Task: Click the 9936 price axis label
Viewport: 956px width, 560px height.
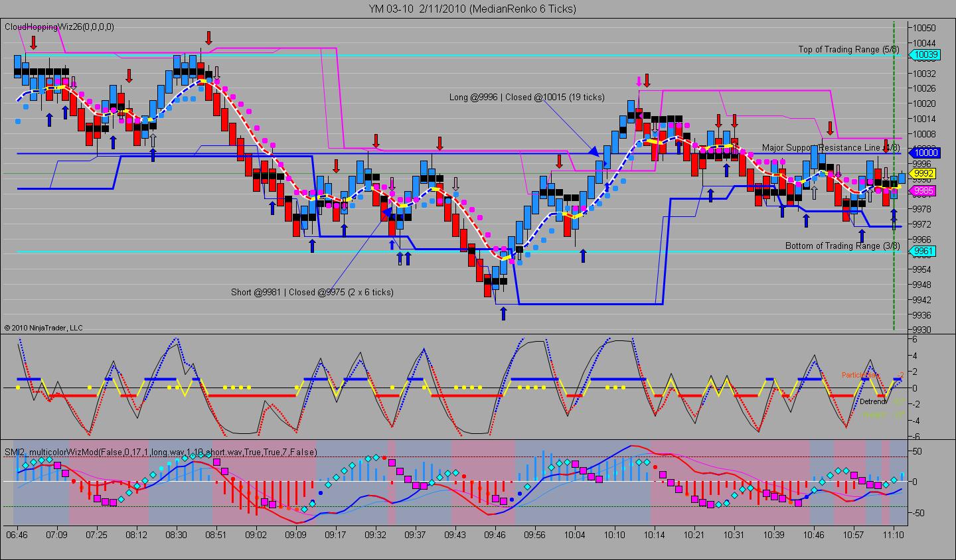Action: (923, 315)
